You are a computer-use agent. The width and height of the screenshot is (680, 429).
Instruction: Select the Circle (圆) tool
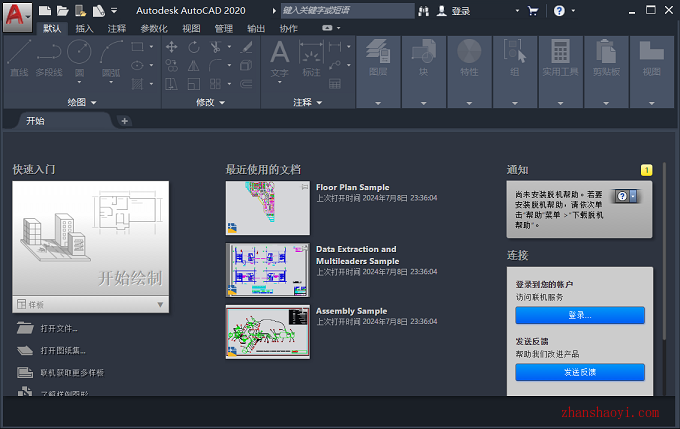(79, 56)
